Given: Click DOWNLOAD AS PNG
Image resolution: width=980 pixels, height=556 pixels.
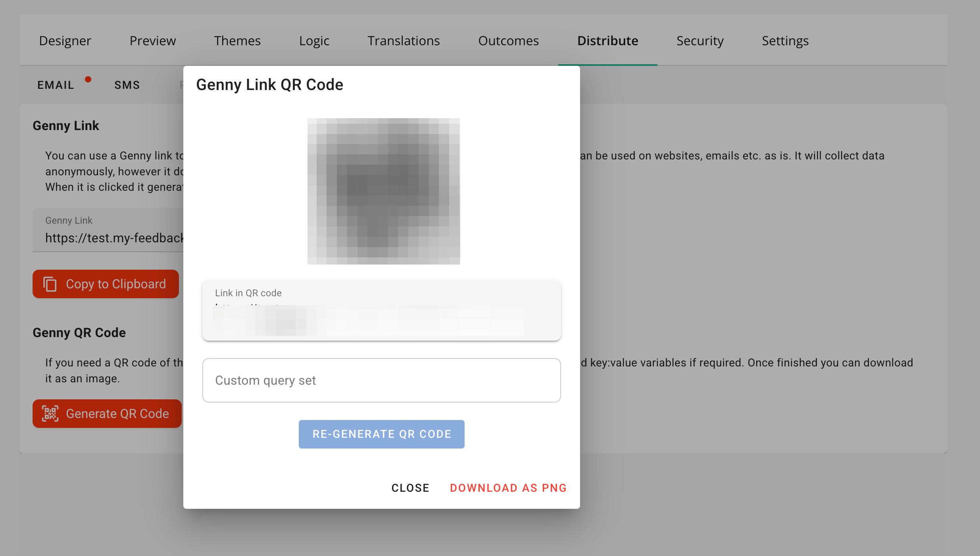Looking at the screenshot, I should (508, 488).
